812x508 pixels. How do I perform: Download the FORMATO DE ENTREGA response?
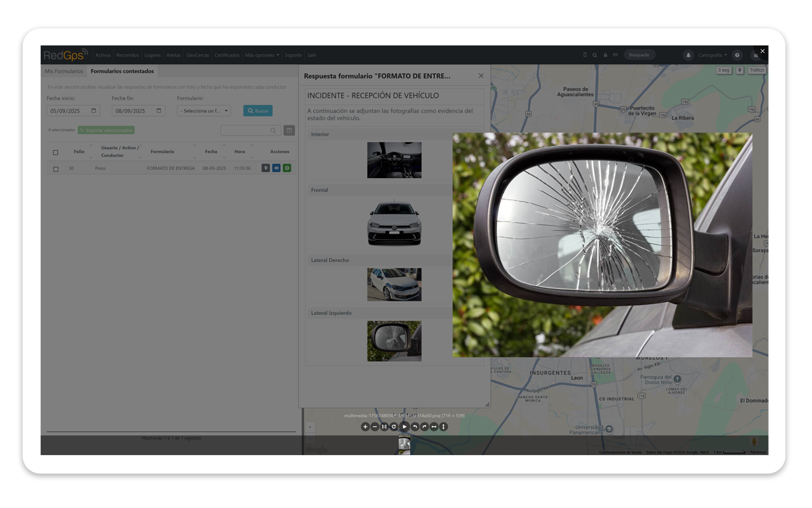point(287,168)
